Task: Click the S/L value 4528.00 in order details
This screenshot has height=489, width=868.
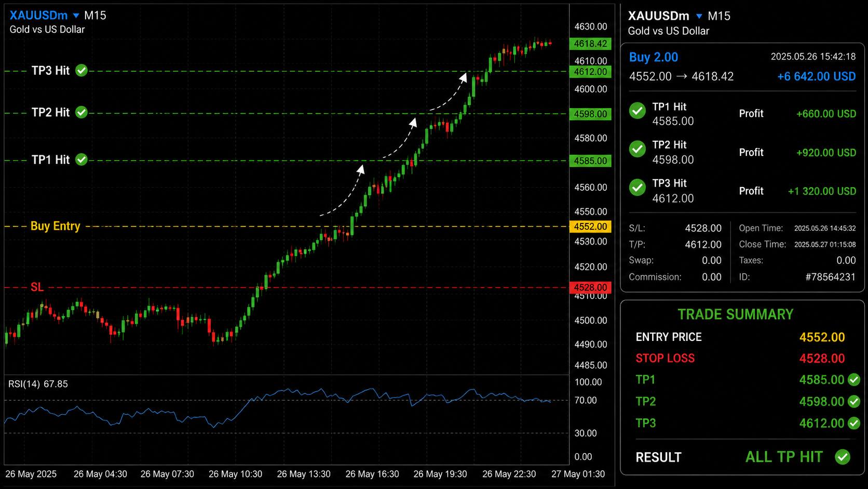Action: (703, 228)
